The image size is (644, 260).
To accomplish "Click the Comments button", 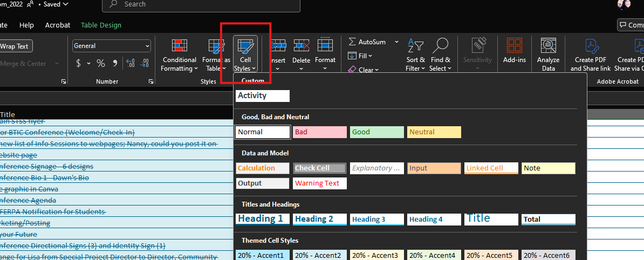I will point(631,25).
